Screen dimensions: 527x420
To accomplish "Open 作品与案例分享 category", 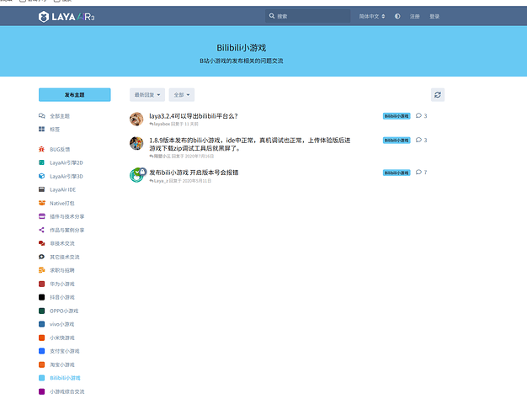I will click(x=61, y=230).
